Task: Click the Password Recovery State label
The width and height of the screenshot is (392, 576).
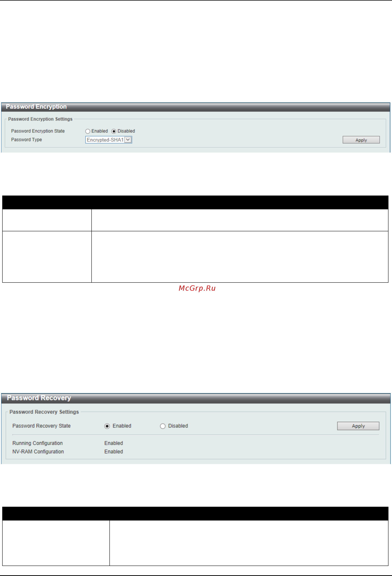Action: pos(41,426)
